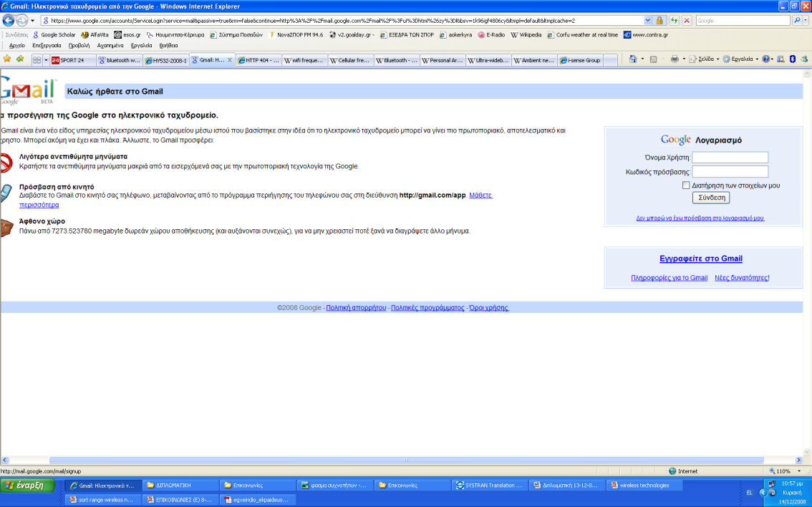The width and height of the screenshot is (812, 507).
Task: Open the Επεξεργασία menu
Action: 47,46
